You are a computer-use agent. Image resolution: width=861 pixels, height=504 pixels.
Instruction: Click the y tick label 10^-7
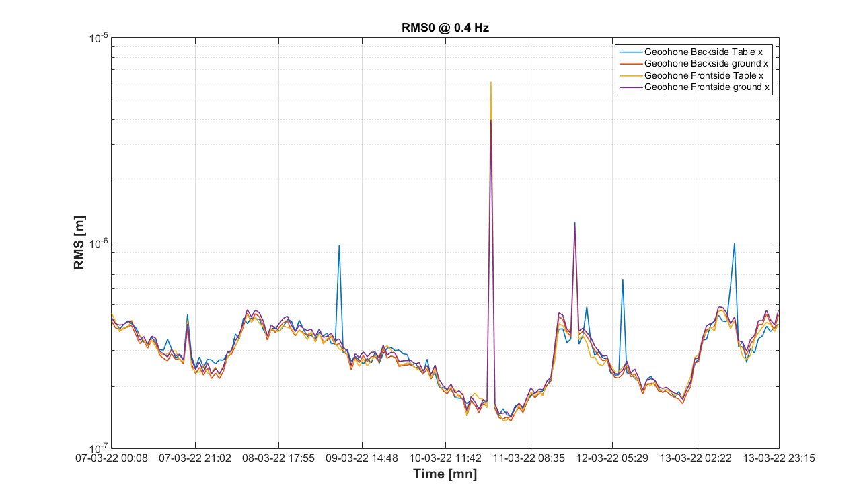point(98,449)
